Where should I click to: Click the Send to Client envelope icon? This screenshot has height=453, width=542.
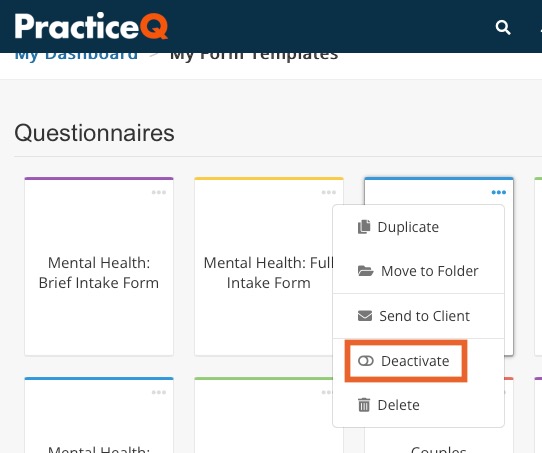[x=365, y=316]
